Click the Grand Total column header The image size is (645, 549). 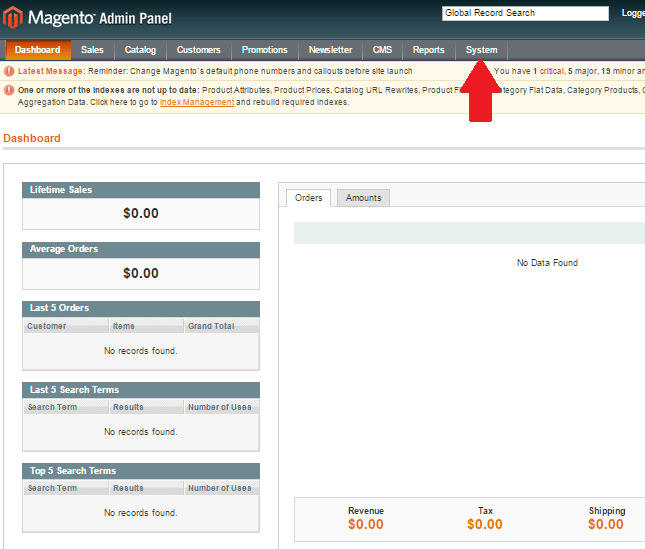coord(222,326)
